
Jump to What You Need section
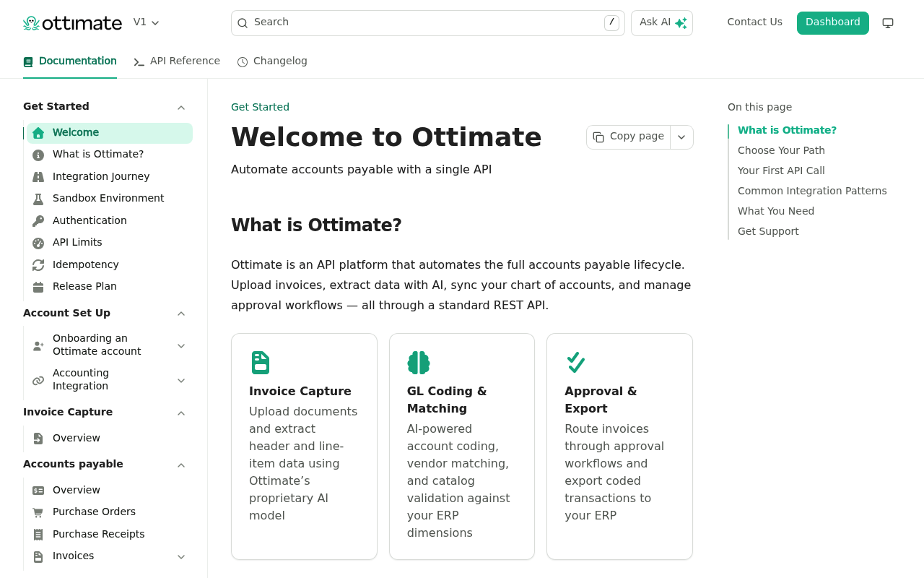776,211
